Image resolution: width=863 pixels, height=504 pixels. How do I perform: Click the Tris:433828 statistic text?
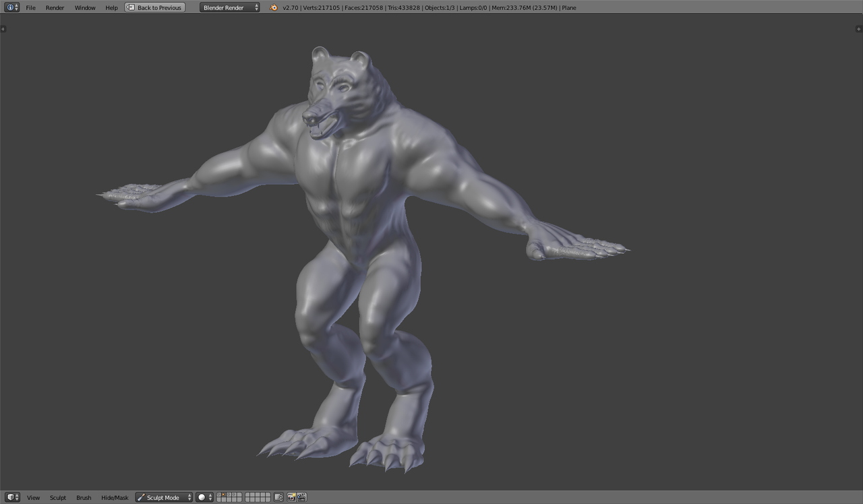coord(403,7)
